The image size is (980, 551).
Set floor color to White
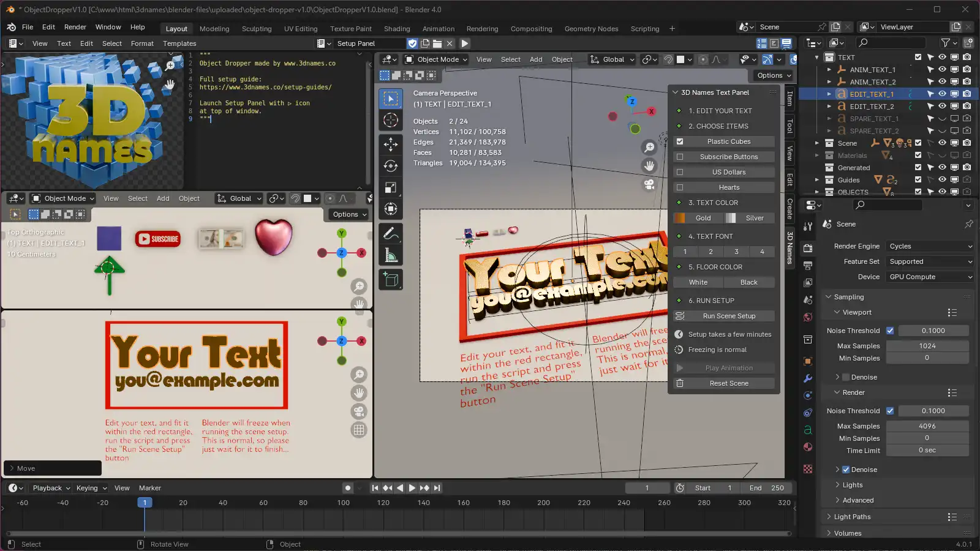[698, 282]
